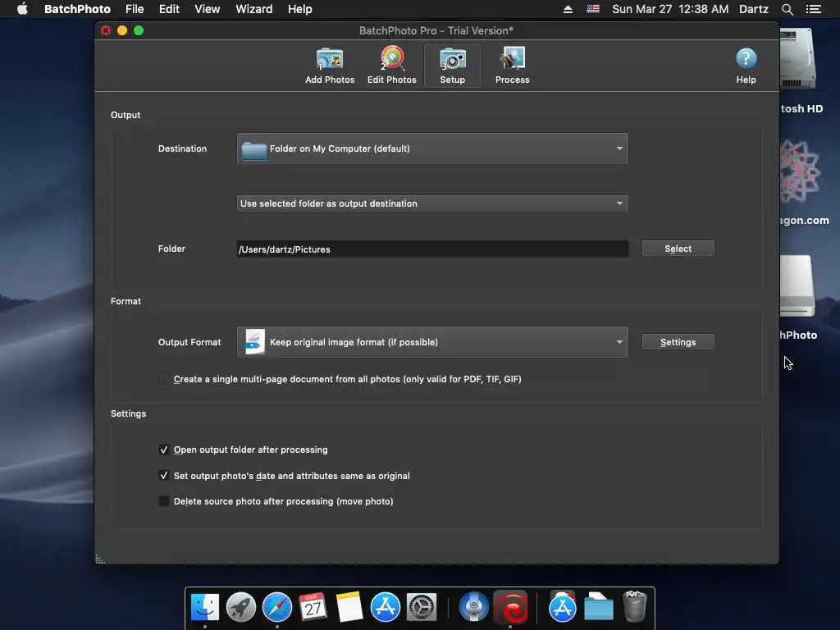Open Launchpad rocket in the Dock

click(x=240, y=608)
